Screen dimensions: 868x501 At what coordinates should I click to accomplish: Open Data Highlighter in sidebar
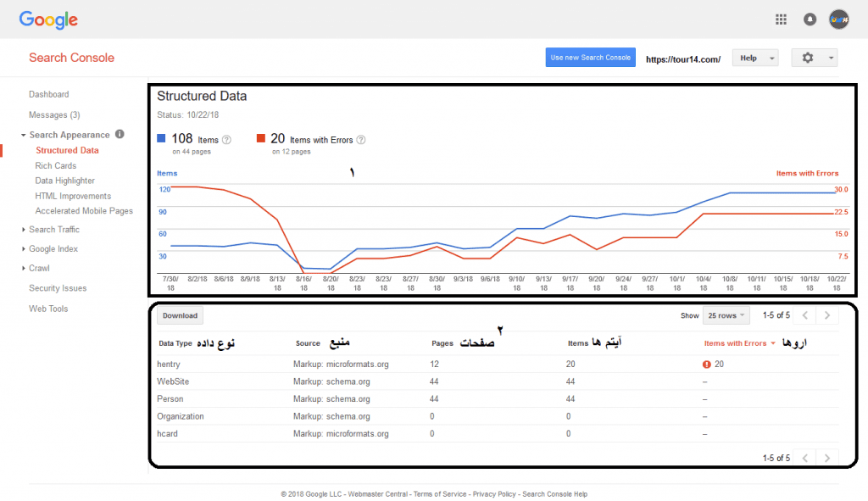(64, 181)
